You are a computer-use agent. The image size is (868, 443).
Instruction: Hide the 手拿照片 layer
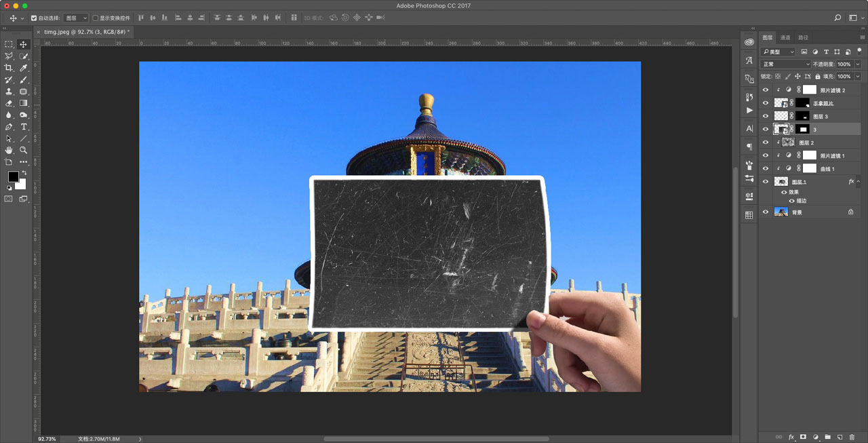coord(766,103)
